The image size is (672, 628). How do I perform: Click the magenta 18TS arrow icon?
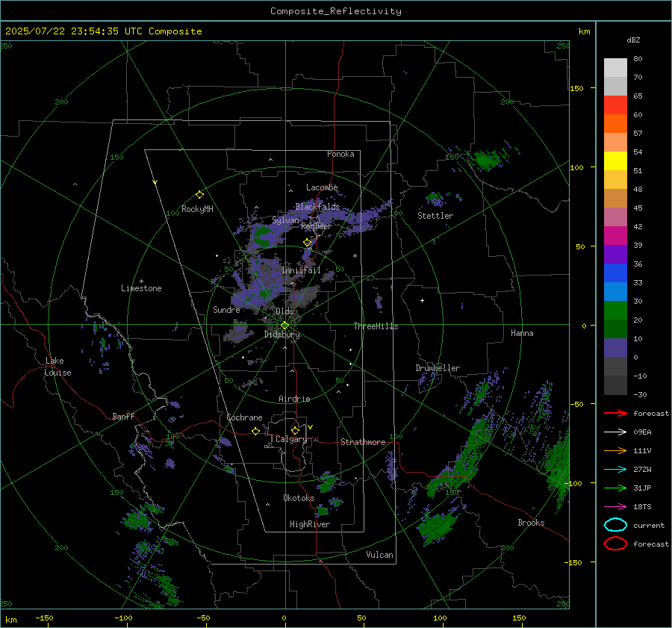(x=615, y=507)
